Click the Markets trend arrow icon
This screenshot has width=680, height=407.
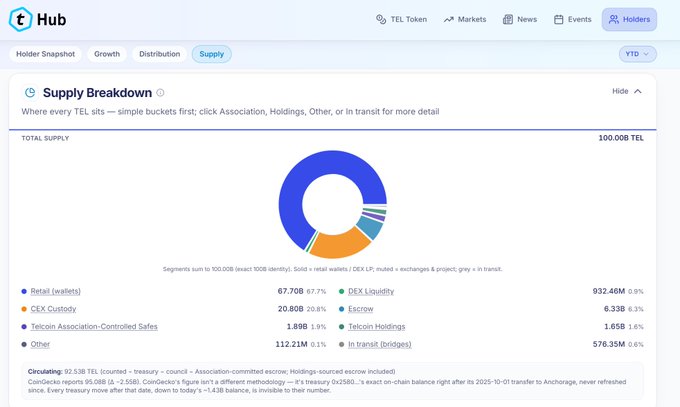pyautogui.click(x=448, y=20)
